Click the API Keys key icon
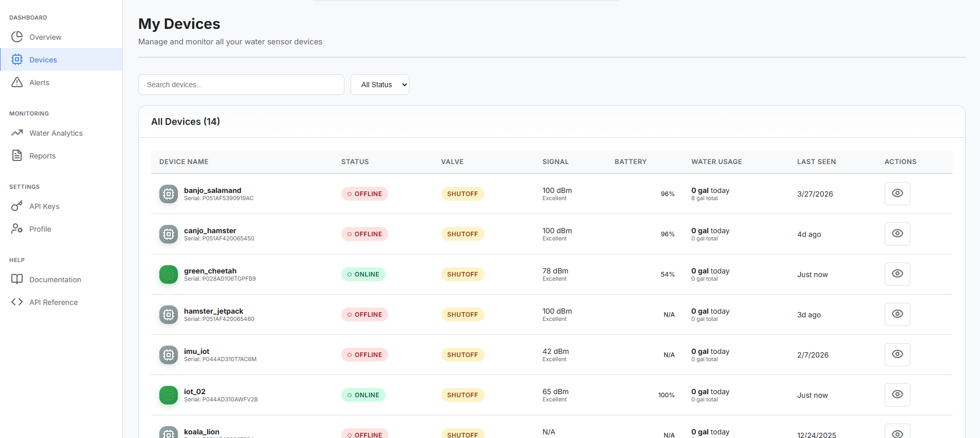 point(17,206)
